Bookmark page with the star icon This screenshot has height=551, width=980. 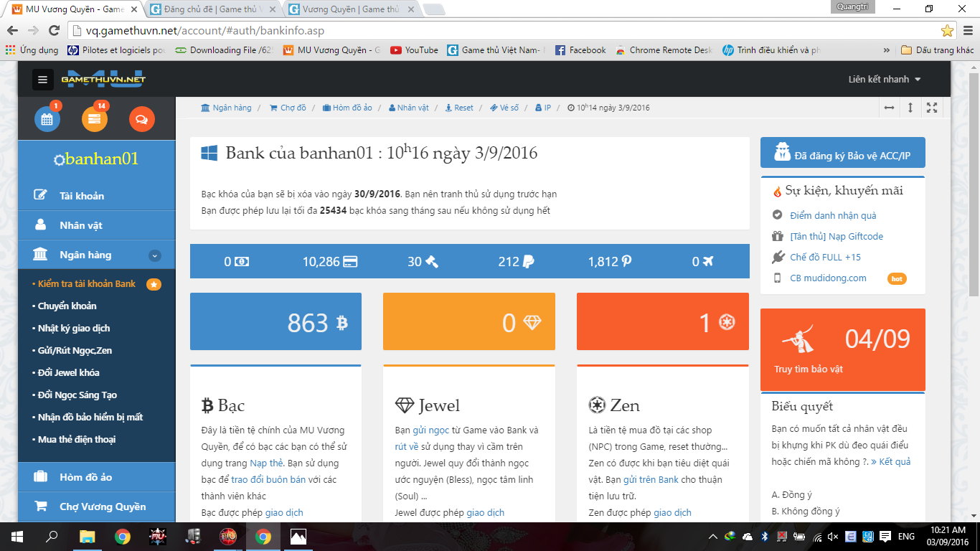947,31
